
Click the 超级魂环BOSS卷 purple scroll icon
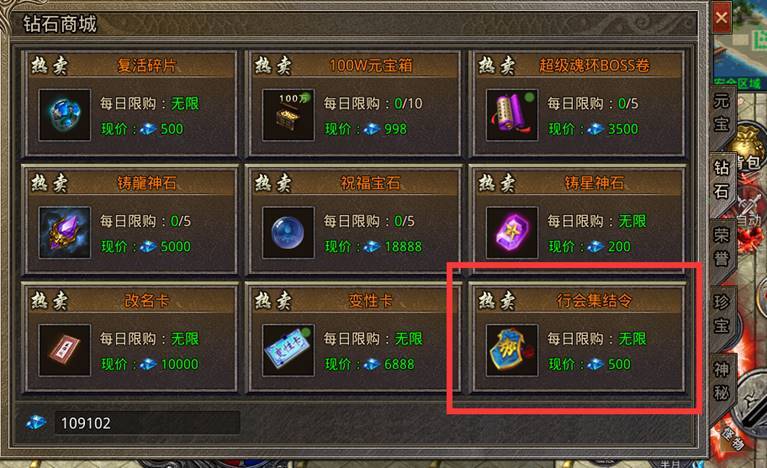512,115
